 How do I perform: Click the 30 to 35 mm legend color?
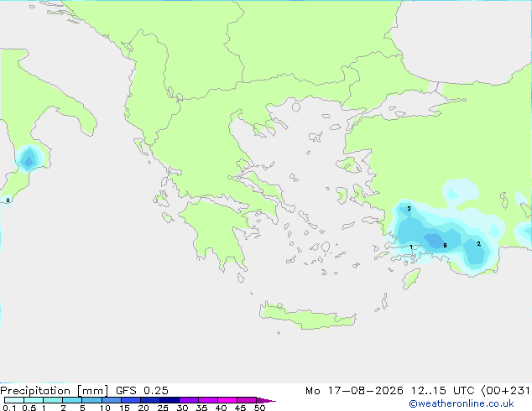pos(189,400)
